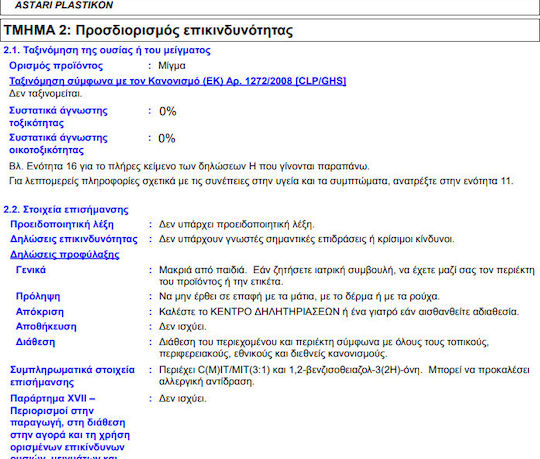Click the ASTARI PLASTIKON product title
Image resolution: width=540 pixels, height=459 pixels.
pos(64,5)
